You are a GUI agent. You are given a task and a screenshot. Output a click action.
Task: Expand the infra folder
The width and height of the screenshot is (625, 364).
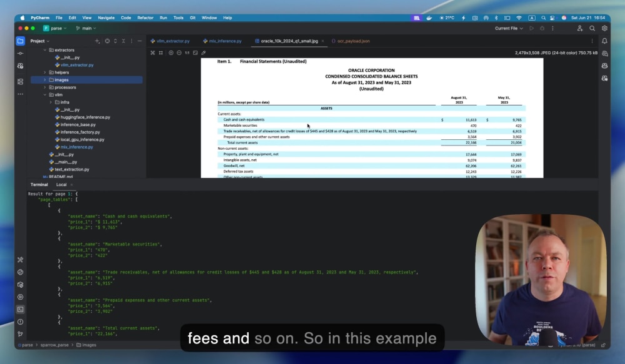[x=51, y=102]
